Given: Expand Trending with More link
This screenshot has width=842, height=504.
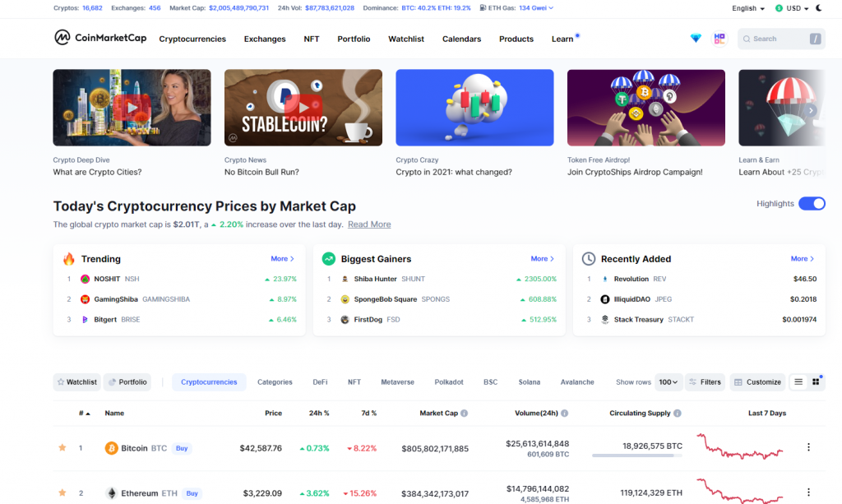Looking at the screenshot, I should coord(283,259).
